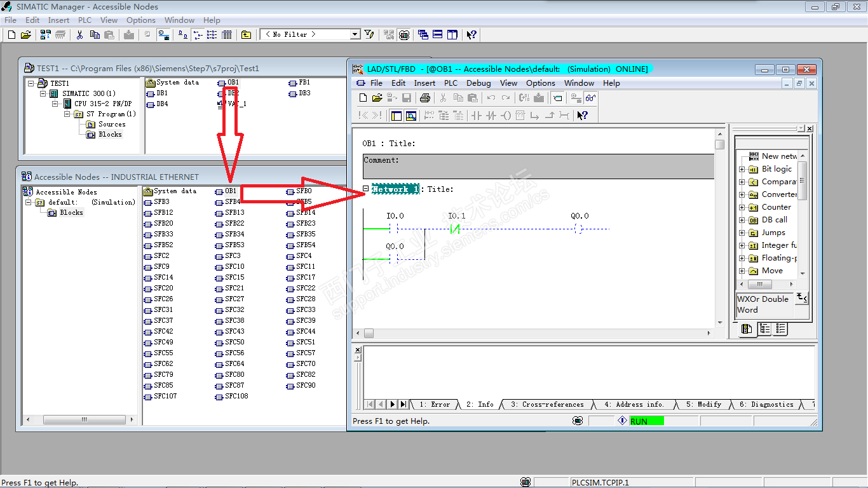Screen dimensions: 868x488
Task: Click the Q0.0 output coil in Network 1
Action: click(578, 229)
